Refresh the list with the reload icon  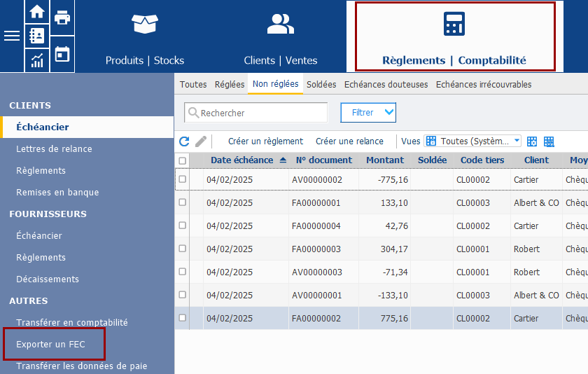184,141
